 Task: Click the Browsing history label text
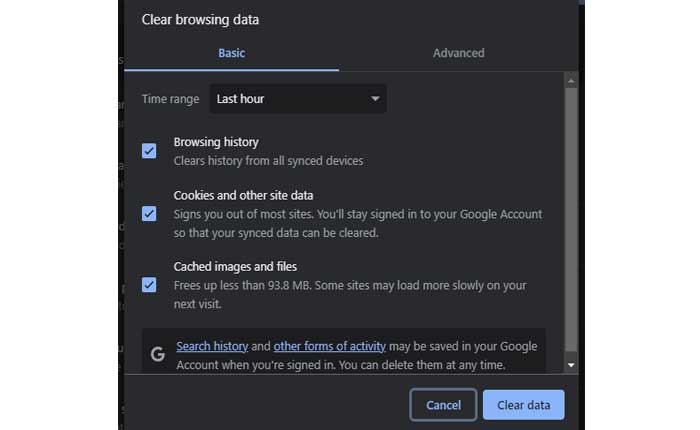click(x=216, y=142)
